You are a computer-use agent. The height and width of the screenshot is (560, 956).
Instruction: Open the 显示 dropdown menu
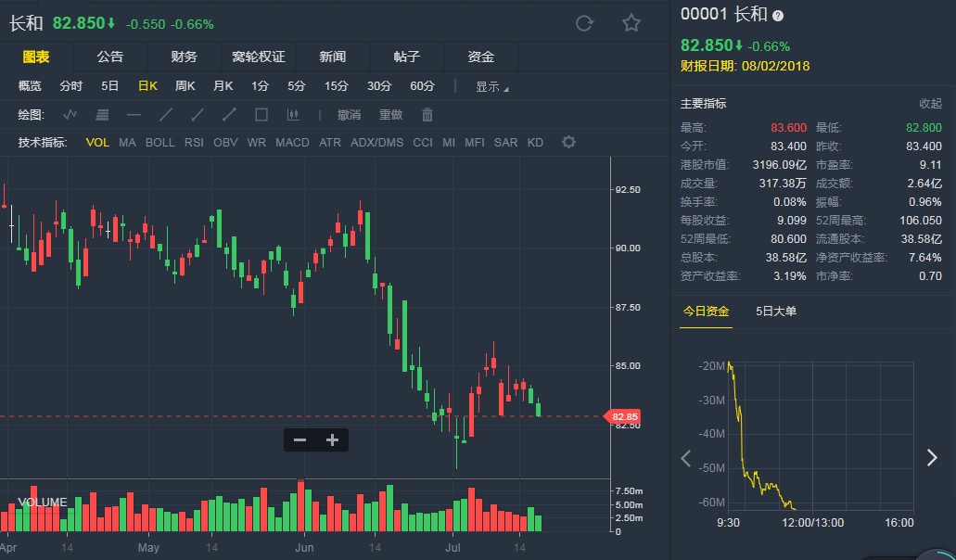tap(491, 86)
